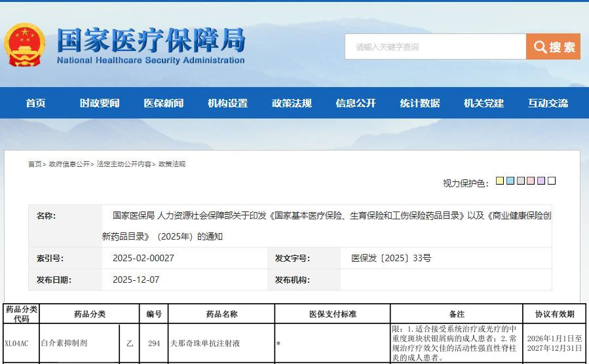This screenshot has height=364, width=589.
Task: Click the 法定主动公开内容 breadcrumb link
Action: (x=124, y=164)
